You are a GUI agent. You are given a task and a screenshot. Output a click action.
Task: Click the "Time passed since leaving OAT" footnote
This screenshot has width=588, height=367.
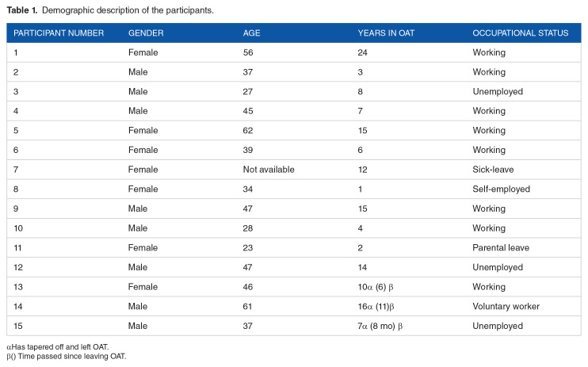click(x=62, y=356)
